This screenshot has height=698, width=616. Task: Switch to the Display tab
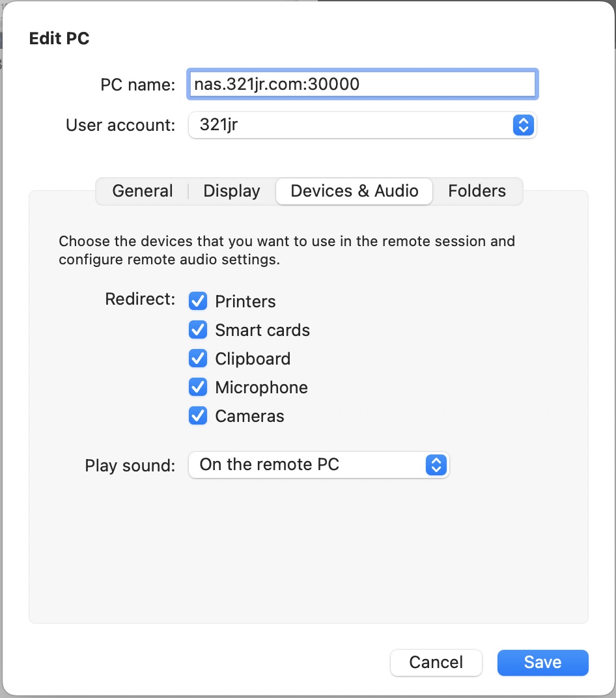pos(232,191)
